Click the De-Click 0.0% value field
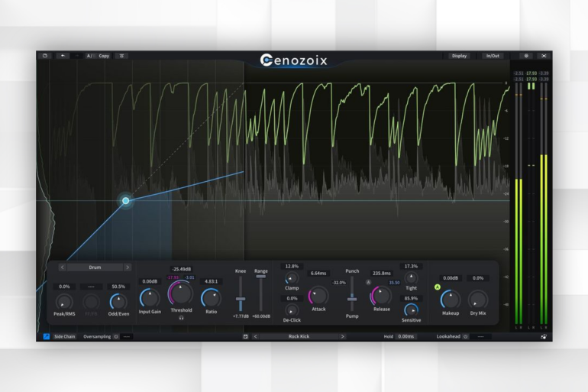Image resolution: width=588 pixels, height=392 pixels. 292,299
